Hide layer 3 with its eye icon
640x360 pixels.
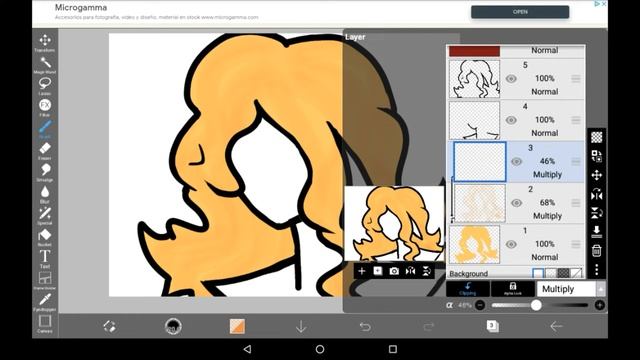click(516, 162)
